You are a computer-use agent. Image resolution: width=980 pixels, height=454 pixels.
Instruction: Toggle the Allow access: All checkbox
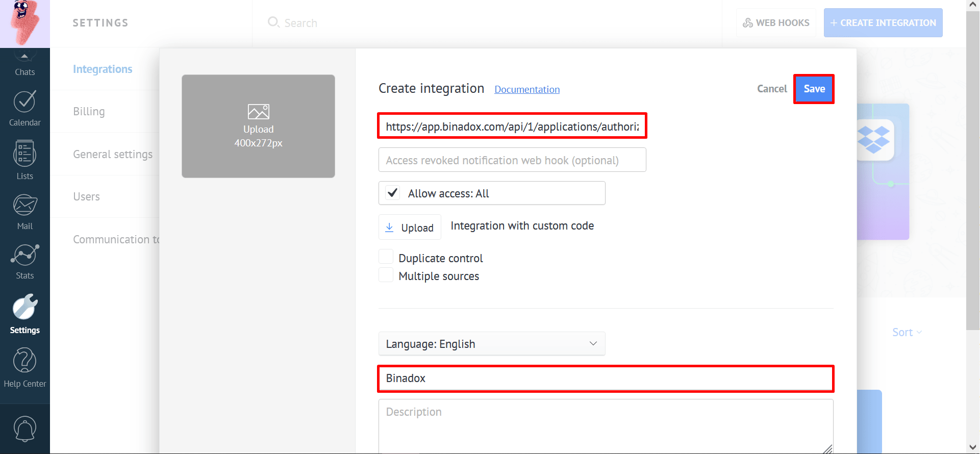[392, 193]
